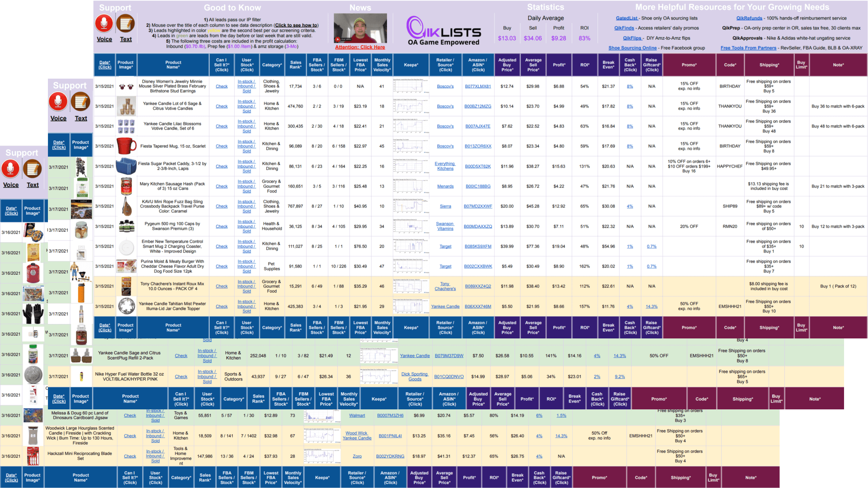Open the 'Attention: Click Here' link
868x488 pixels.
point(360,47)
